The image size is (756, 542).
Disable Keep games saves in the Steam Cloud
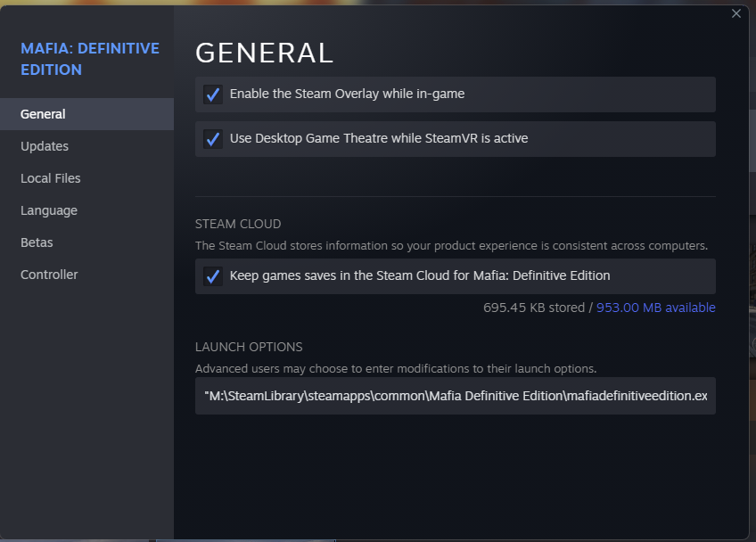click(x=212, y=276)
